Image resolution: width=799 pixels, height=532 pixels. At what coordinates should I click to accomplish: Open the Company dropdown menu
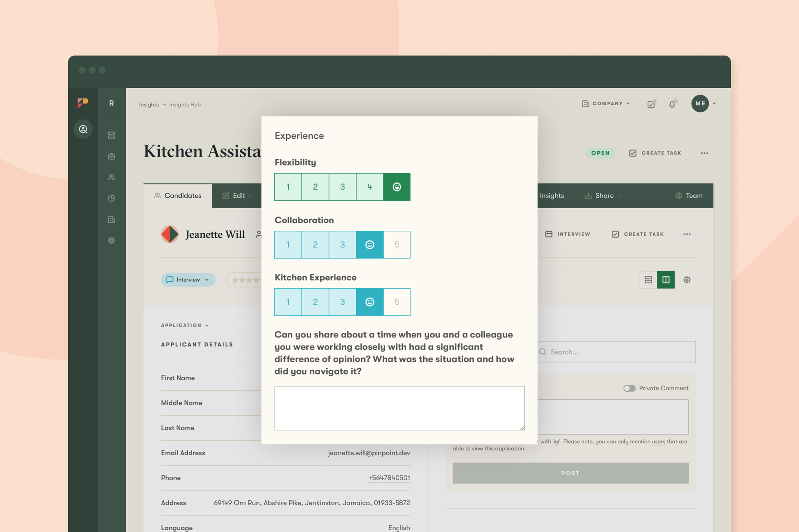pos(606,104)
